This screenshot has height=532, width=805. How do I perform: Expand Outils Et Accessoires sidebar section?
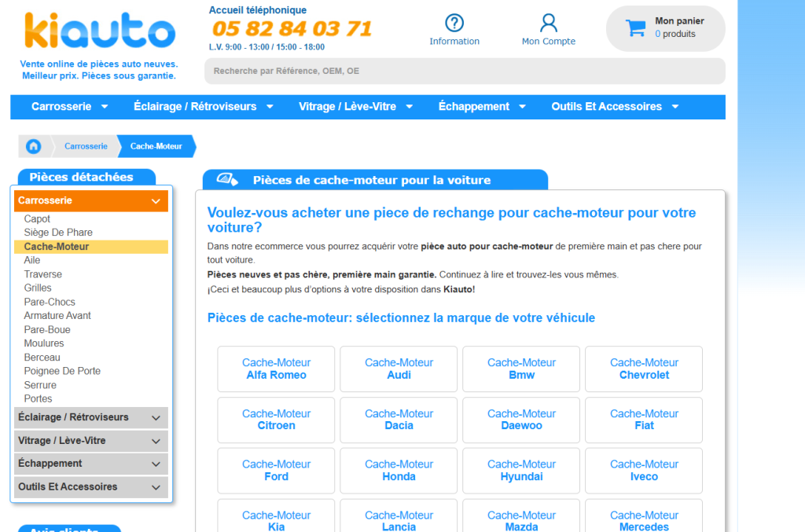pyautogui.click(x=91, y=487)
